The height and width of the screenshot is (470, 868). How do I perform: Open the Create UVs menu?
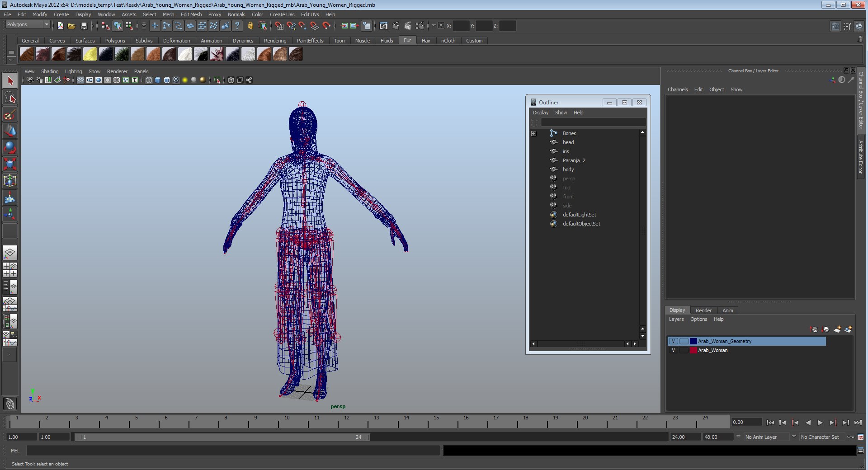pos(282,14)
